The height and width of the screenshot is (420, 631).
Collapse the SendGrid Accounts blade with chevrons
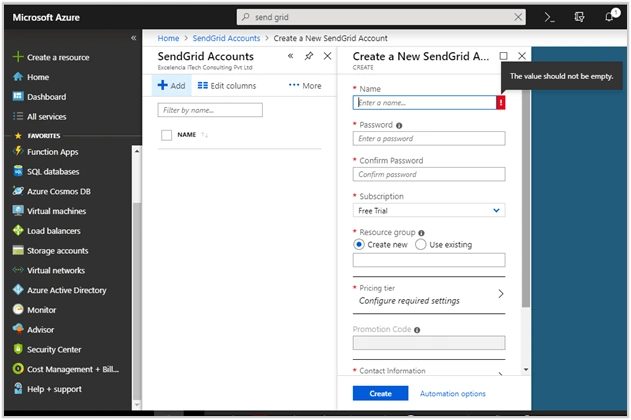(x=291, y=56)
